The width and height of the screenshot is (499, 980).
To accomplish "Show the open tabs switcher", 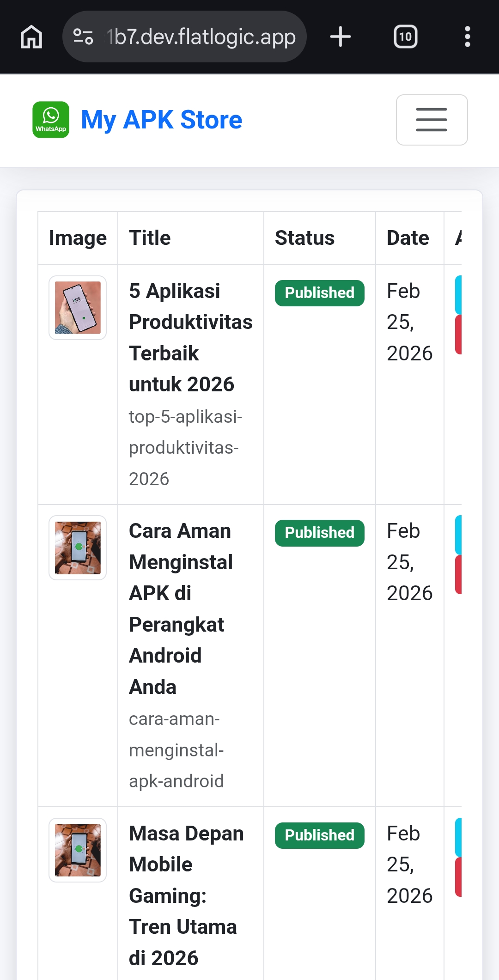I will 405,37.
